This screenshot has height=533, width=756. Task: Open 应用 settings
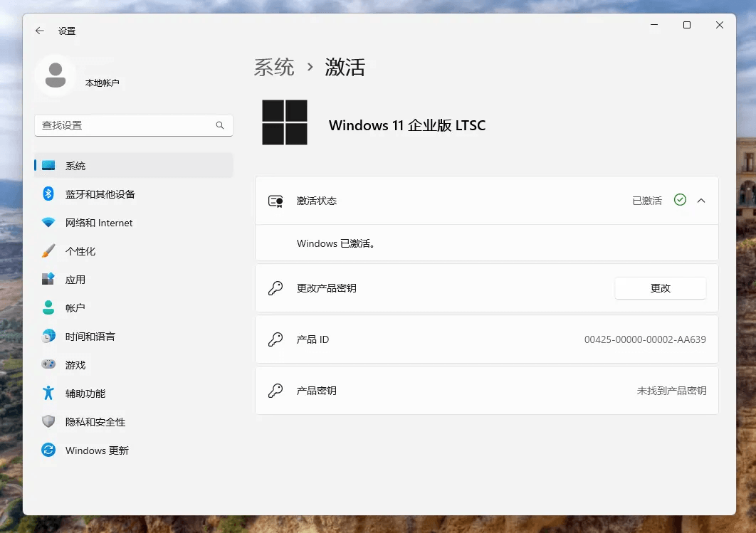point(134,279)
